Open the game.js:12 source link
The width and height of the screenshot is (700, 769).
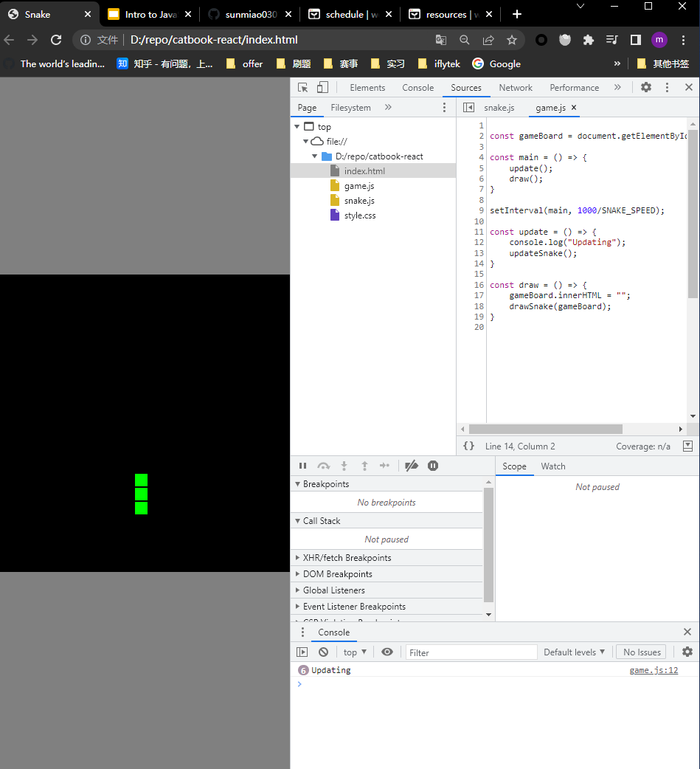tap(654, 670)
